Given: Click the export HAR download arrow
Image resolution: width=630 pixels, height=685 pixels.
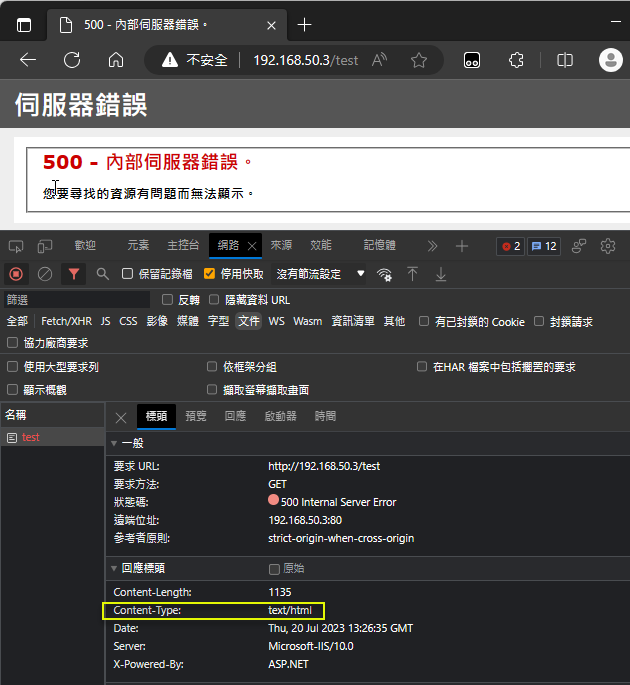Looking at the screenshot, I should [440, 273].
